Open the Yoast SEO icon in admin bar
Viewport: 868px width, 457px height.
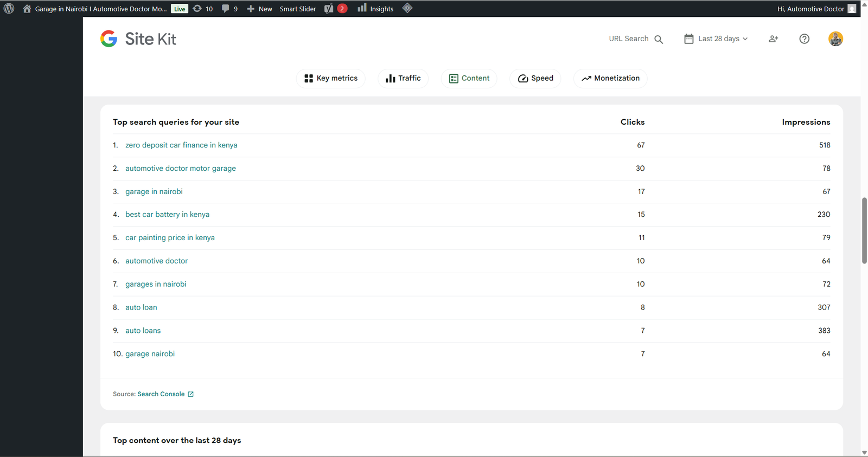click(329, 9)
